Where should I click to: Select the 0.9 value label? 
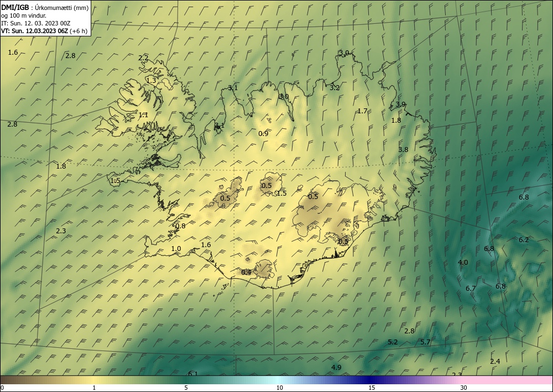[x=263, y=133]
